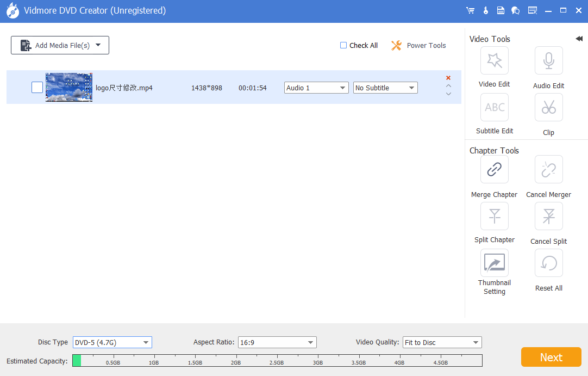The image size is (588, 376).
Task: Click the Split Chapter icon
Action: [494, 217]
